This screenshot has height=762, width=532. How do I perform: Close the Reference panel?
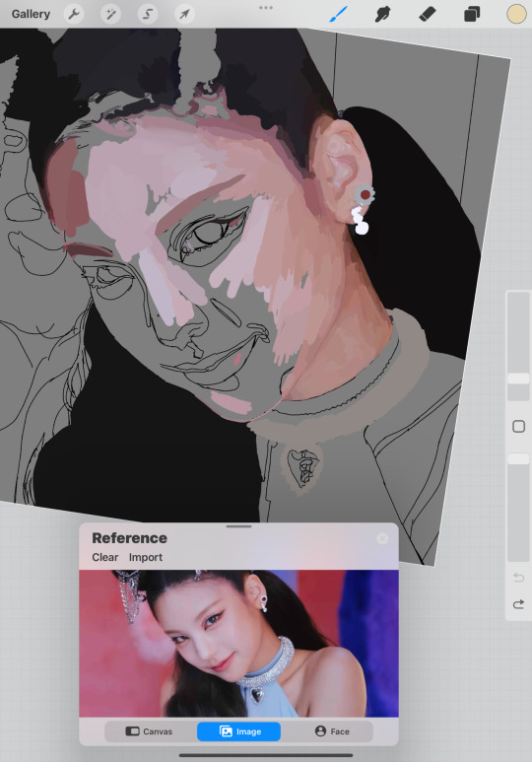(x=382, y=538)
